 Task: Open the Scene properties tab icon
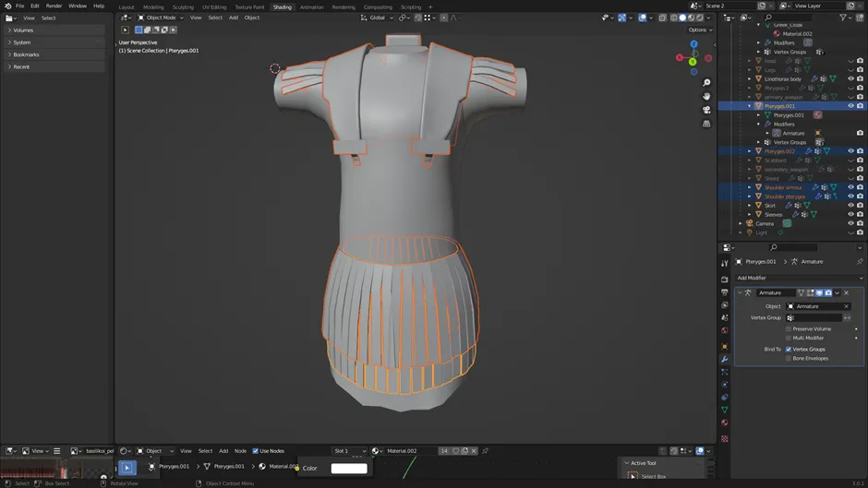coord(725,317)
